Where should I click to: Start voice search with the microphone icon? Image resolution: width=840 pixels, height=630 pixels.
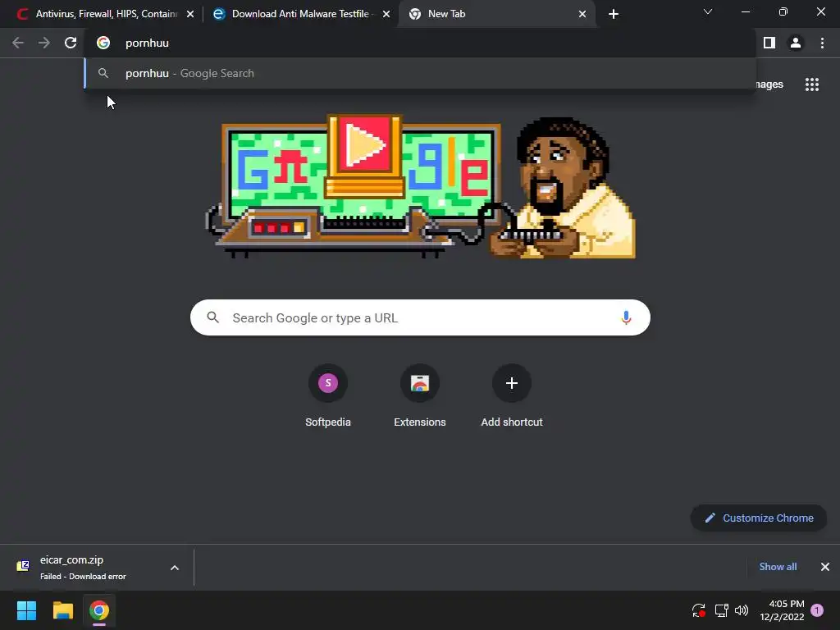click(626, 317)
